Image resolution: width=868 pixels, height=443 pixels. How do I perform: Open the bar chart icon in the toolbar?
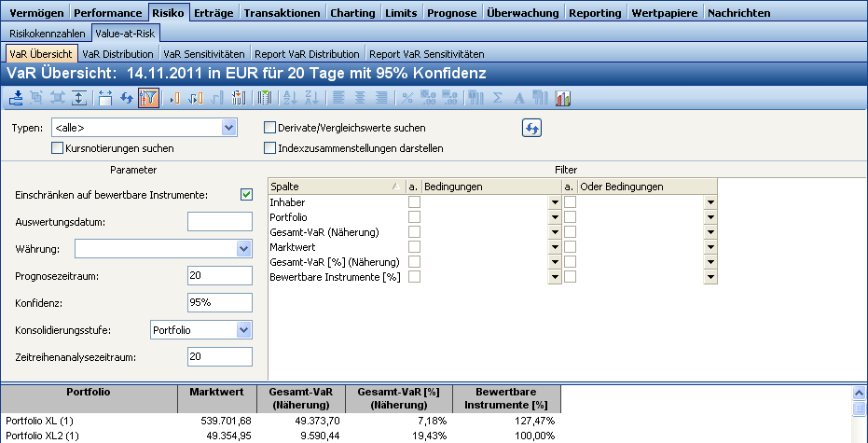click(x=563, y=98)
